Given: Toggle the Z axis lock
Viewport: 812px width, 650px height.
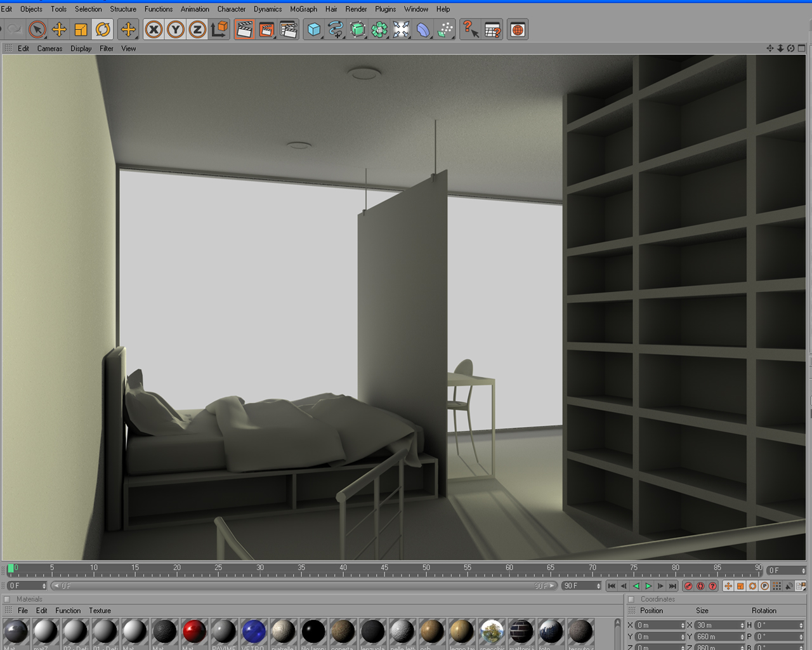Looking at the screenshot, I should pos(197,29).
